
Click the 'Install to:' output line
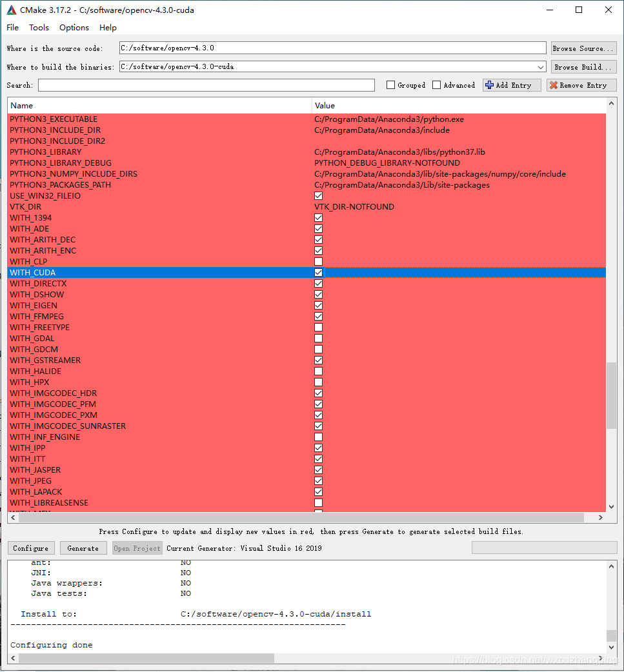(196, 614)
